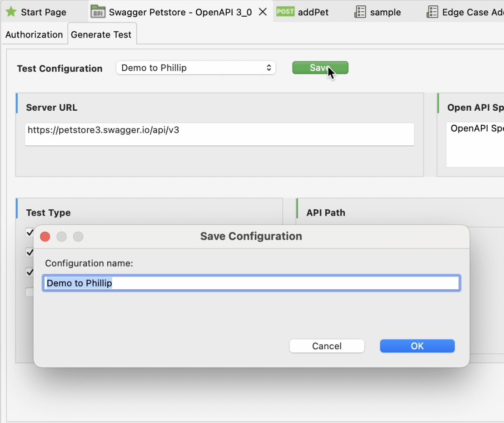Click the POST badge icon on addPet tab
This screenshot has width=504, height=423.
tap(285, 12)
